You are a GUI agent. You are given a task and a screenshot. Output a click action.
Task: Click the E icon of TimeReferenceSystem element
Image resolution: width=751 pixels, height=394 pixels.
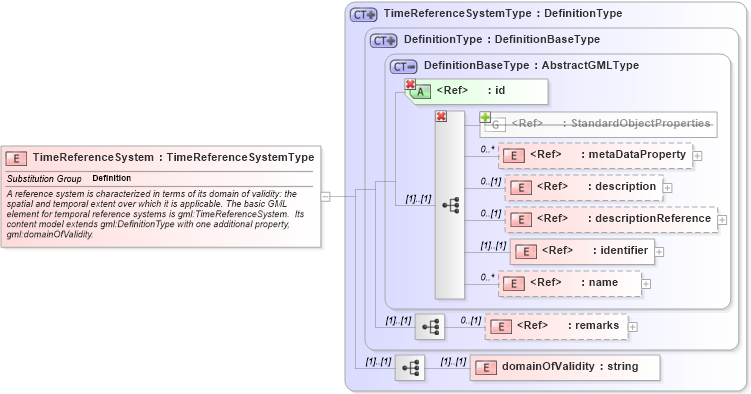click(16, 158)
